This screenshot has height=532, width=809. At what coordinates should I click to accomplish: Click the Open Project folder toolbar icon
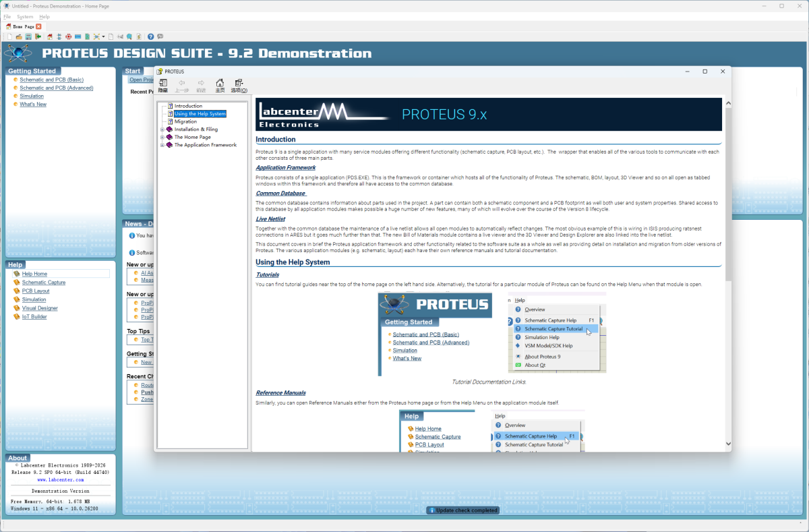click(x=19, y=36)
